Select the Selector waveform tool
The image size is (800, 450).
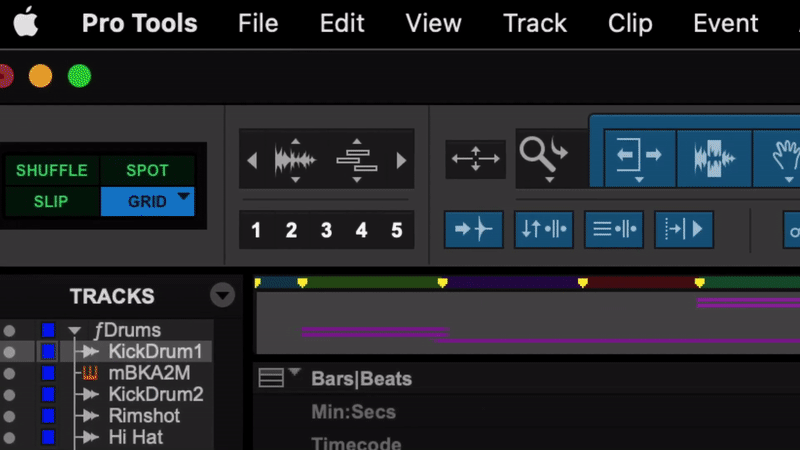coord(714,158)
